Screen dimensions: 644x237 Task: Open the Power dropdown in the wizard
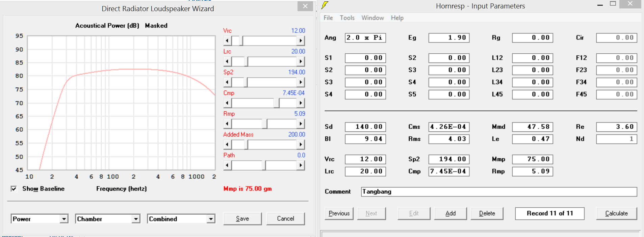point(64,219)
